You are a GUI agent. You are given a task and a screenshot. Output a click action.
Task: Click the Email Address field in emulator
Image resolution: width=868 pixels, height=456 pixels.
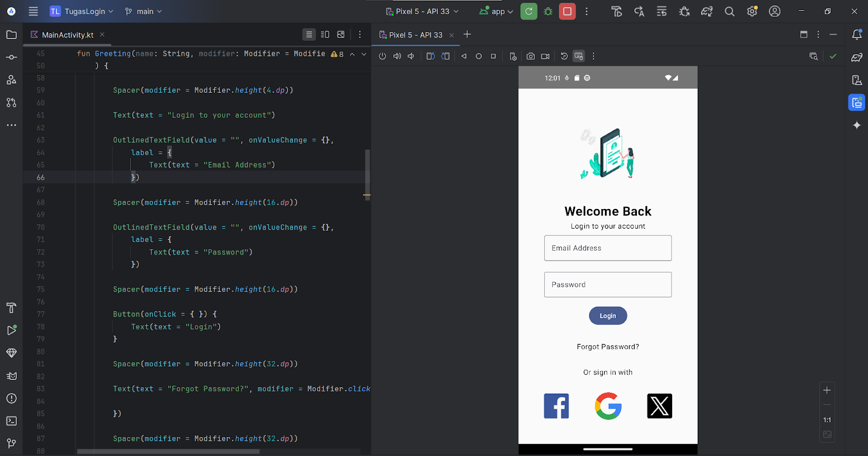(x=608, y=248)
